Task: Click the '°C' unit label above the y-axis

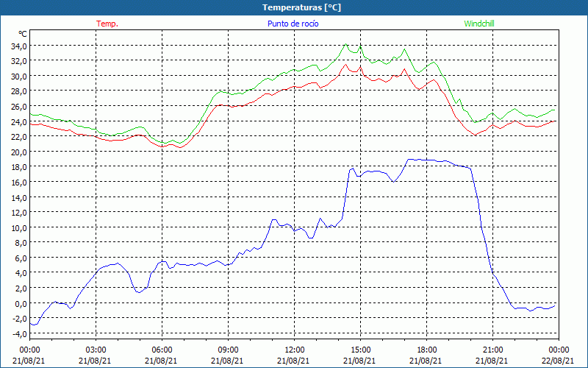Action: pyautogui.click(x=23, y=34)
